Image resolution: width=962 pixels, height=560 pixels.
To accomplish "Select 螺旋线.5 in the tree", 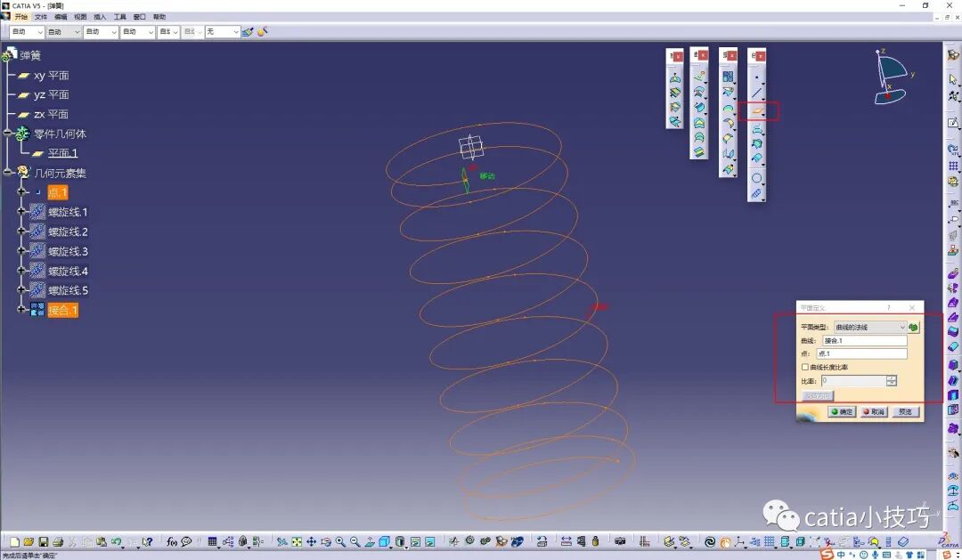I will pyautogui.click(x=68, y=291).
